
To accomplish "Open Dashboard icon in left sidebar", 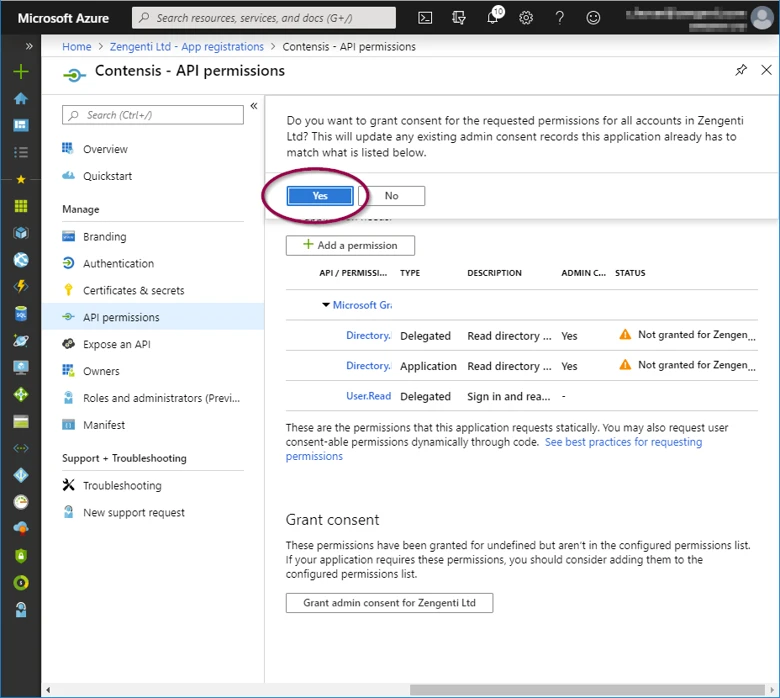I will 21,125.
